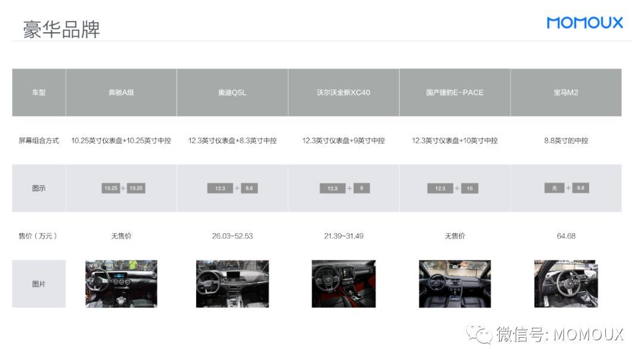Click the 8.8英寸的中控 text
This screenshot has width=644, height=363.
point(566,140)
